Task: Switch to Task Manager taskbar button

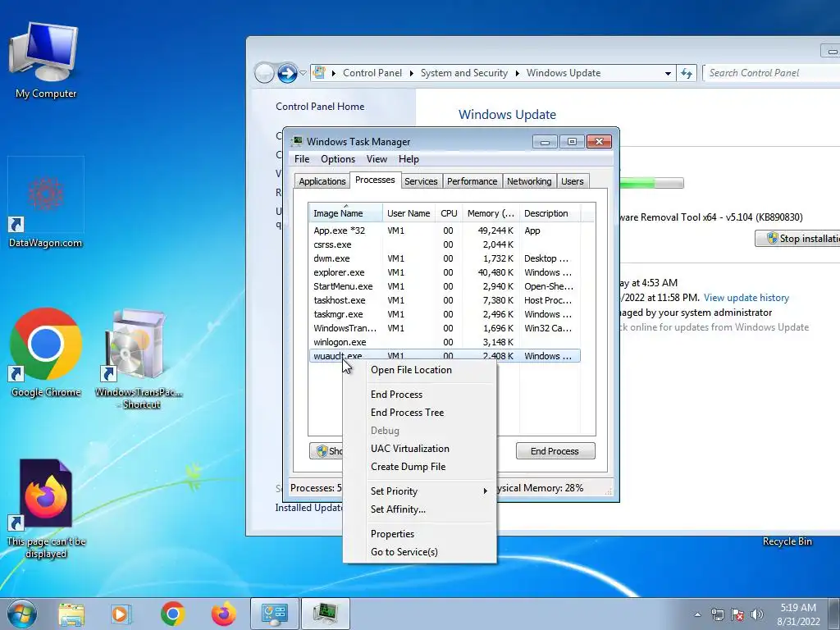Action: point(325,614)
